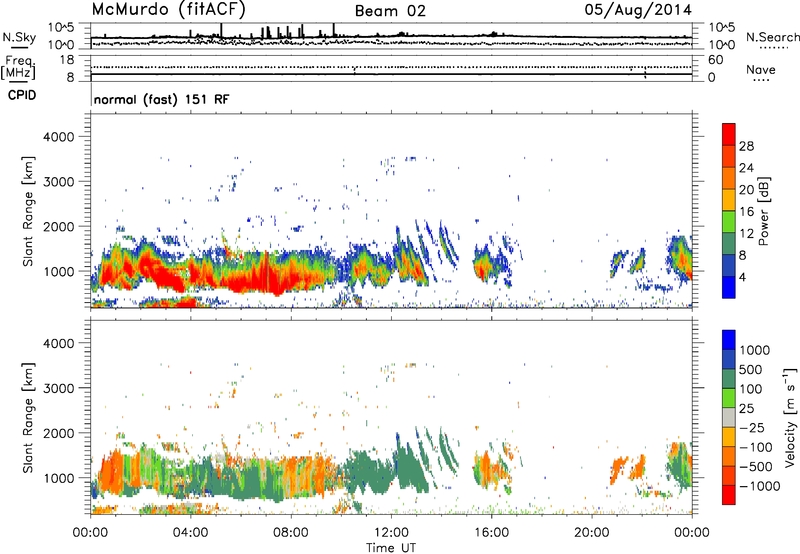
Task: Click 'Slant Range [km]' label of velocity panel
Action: tap(28, 417)
